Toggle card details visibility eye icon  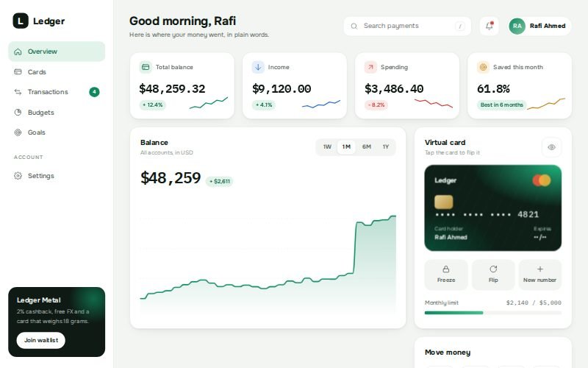pos(551,147)
